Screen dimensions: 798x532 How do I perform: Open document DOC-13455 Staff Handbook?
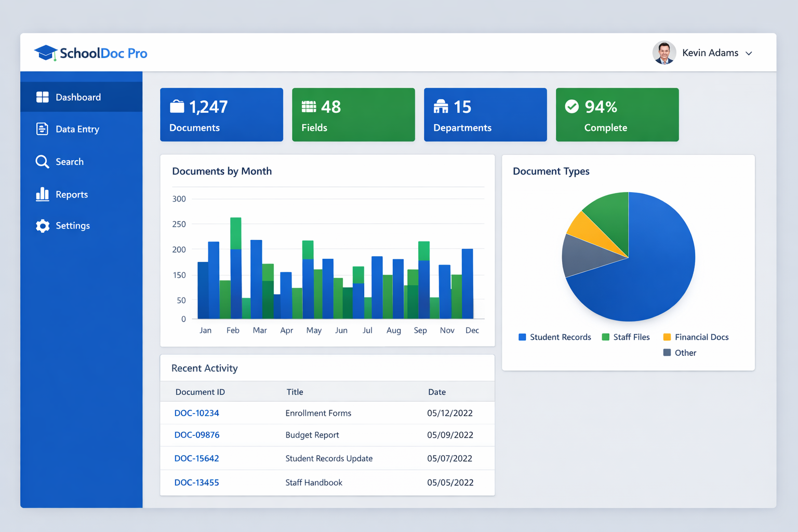197,482
